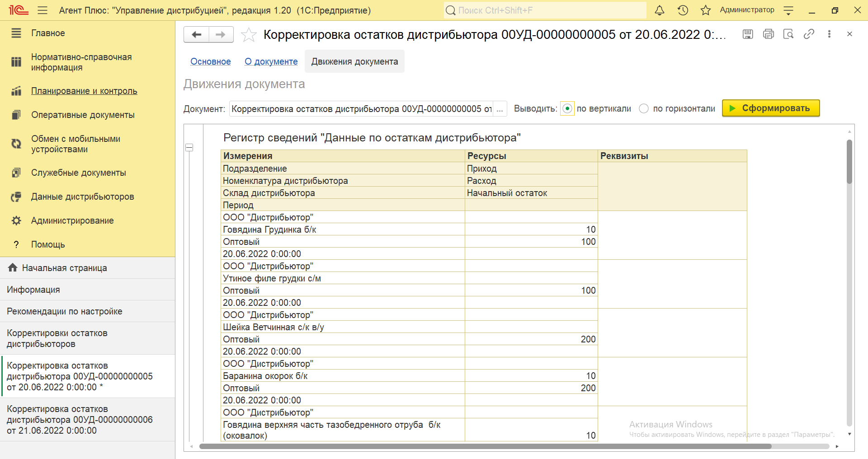This screenshot has width=868, height=459.
Task: Open Планирование и контроль section
Action: click(84, 91)
